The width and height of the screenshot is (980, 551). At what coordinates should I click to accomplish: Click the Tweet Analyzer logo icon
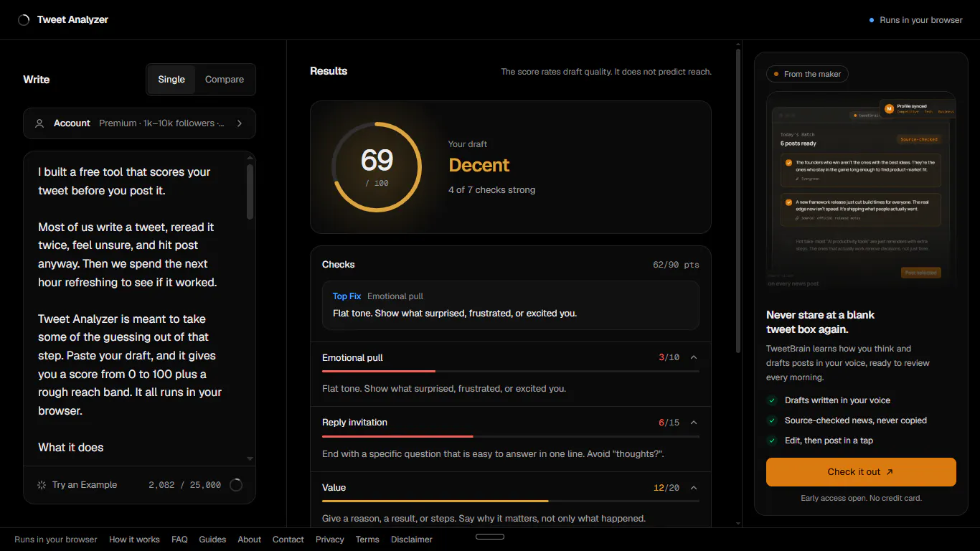24,20
